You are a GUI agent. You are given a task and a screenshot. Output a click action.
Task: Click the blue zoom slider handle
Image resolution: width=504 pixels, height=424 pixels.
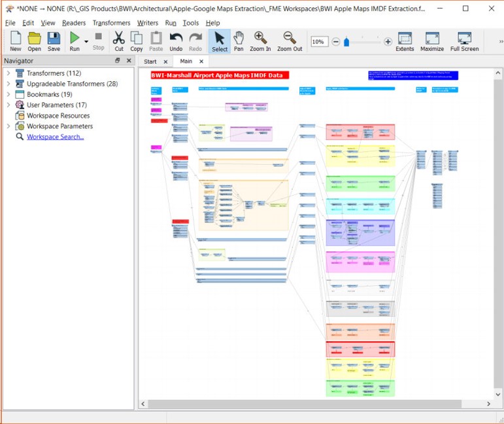point(346,42)
